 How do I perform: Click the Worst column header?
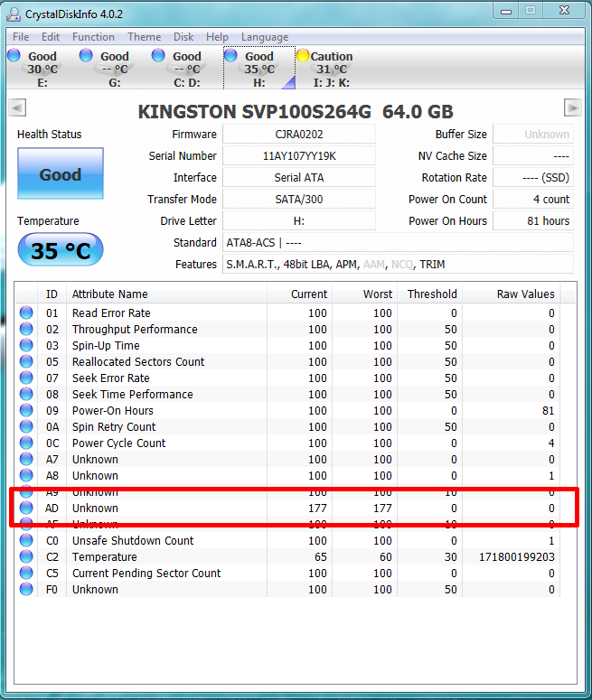click(364, 294)
